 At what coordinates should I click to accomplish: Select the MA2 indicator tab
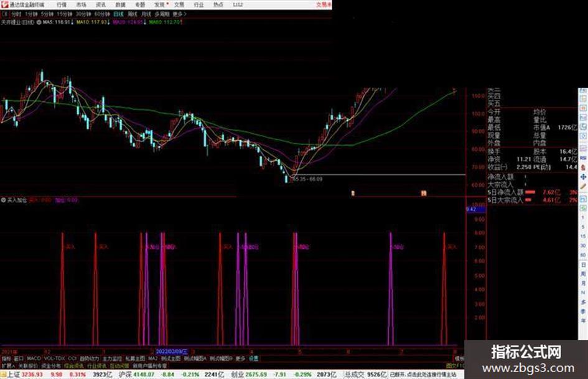pyautogui.click(x=152, y=358)
